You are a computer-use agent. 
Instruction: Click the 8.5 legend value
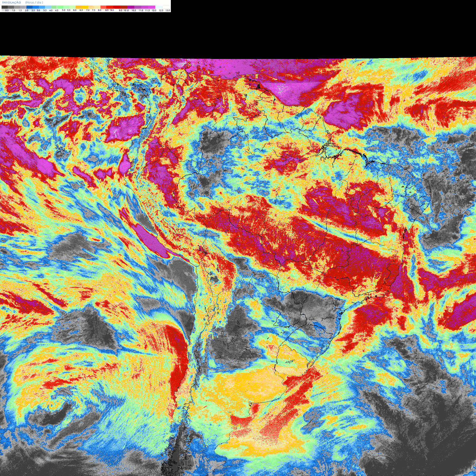[x=107, y=10]
